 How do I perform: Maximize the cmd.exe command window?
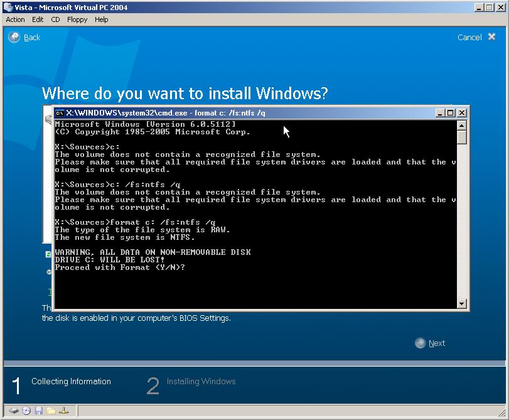point(450,113)
